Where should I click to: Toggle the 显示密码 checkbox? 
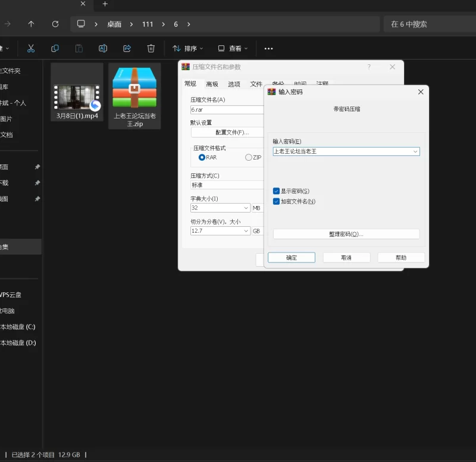click(x=277, y=191)
